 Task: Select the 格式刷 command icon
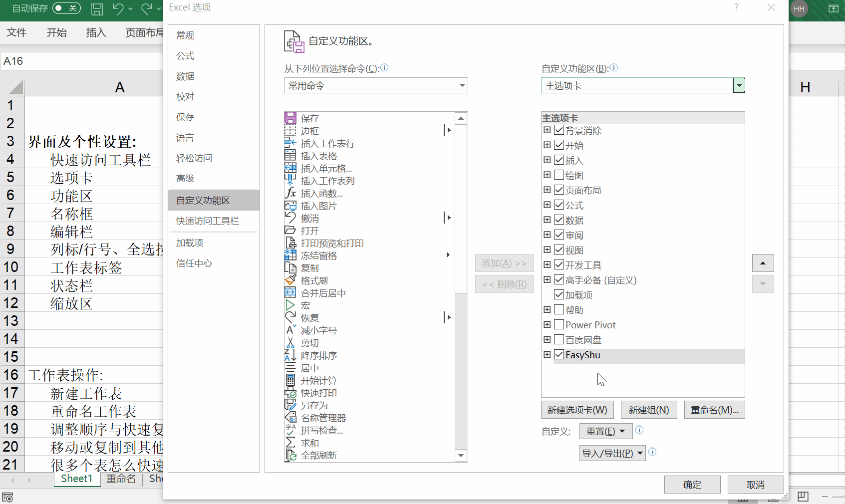tap(290, 280)
